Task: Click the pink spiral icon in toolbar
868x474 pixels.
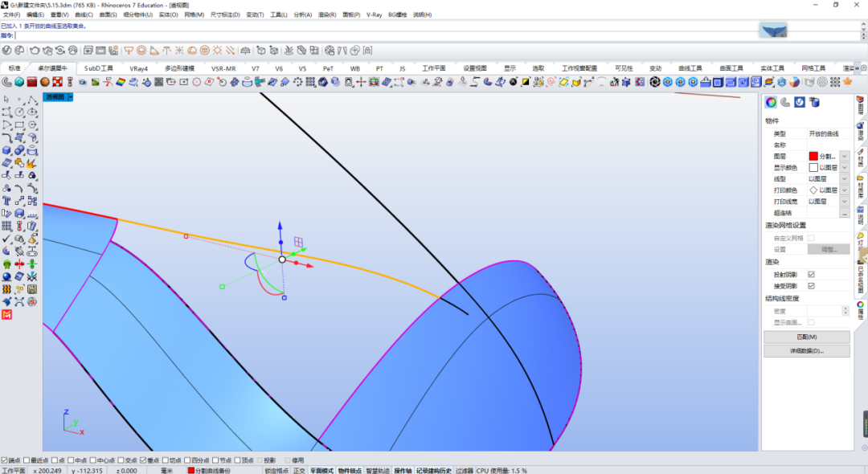Action: (551, 82)
